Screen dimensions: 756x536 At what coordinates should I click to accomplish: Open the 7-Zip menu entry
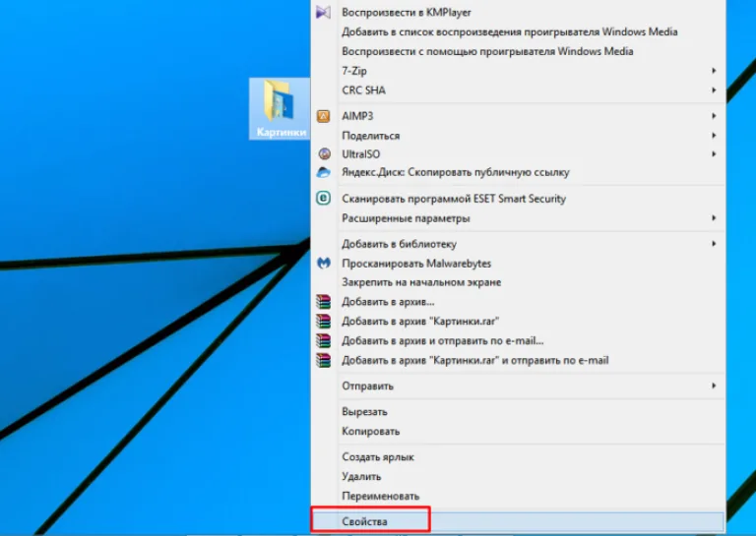point(518,71)
